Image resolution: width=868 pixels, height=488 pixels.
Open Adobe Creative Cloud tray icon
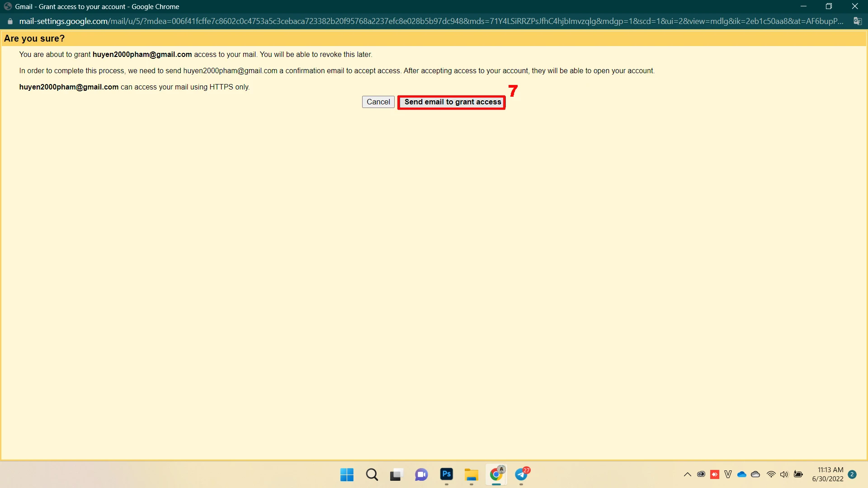pos(701,474)
